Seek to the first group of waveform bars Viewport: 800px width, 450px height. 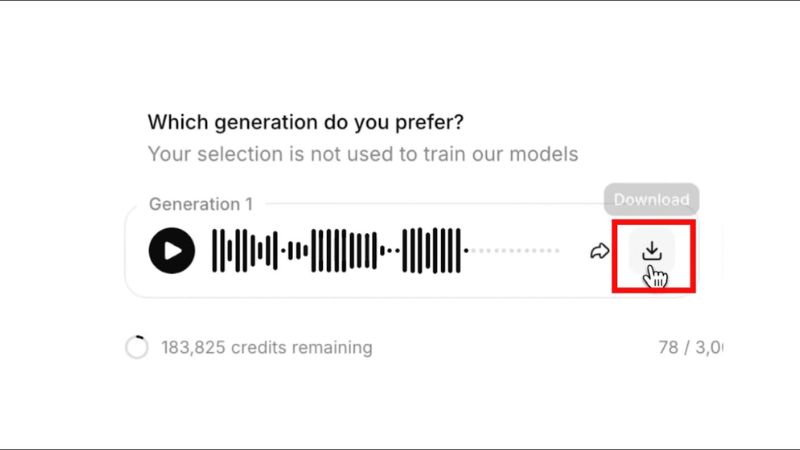point(243,251)
